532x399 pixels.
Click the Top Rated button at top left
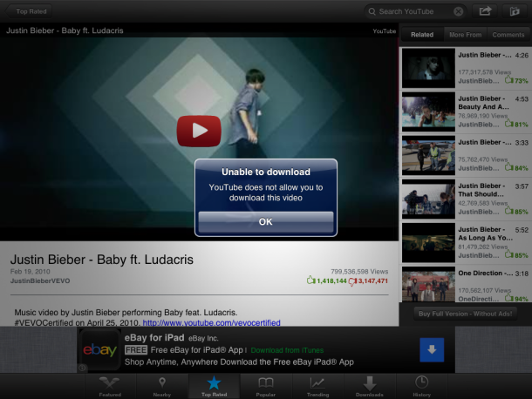(x=31, y=11)
